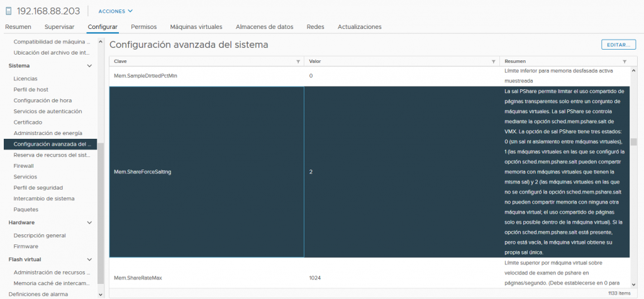
Task: Click the table vertical scrollbar thumb
Action: coord(634,142)
